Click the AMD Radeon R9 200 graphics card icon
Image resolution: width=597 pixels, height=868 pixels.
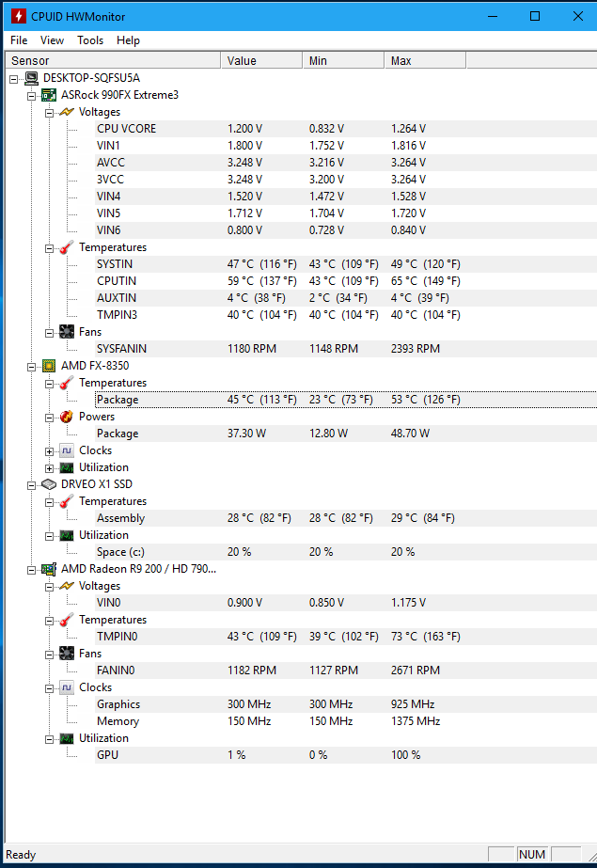[x=49, y=569]
